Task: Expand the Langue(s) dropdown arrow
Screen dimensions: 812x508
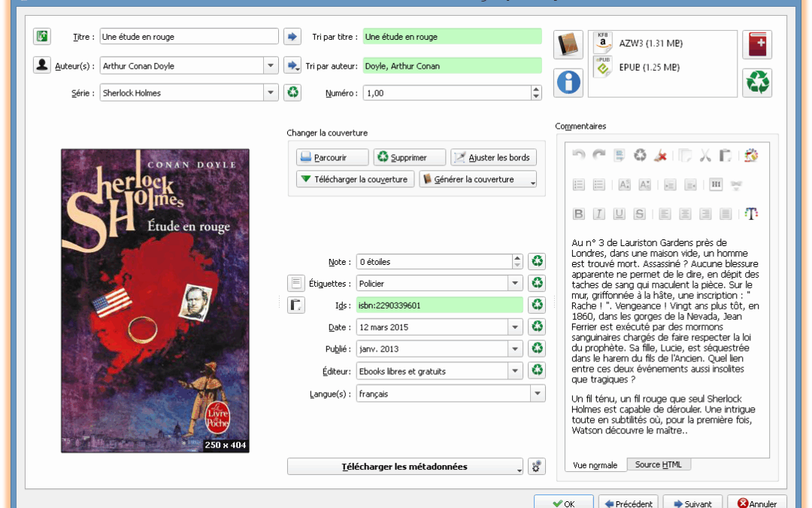Action: 538,394
